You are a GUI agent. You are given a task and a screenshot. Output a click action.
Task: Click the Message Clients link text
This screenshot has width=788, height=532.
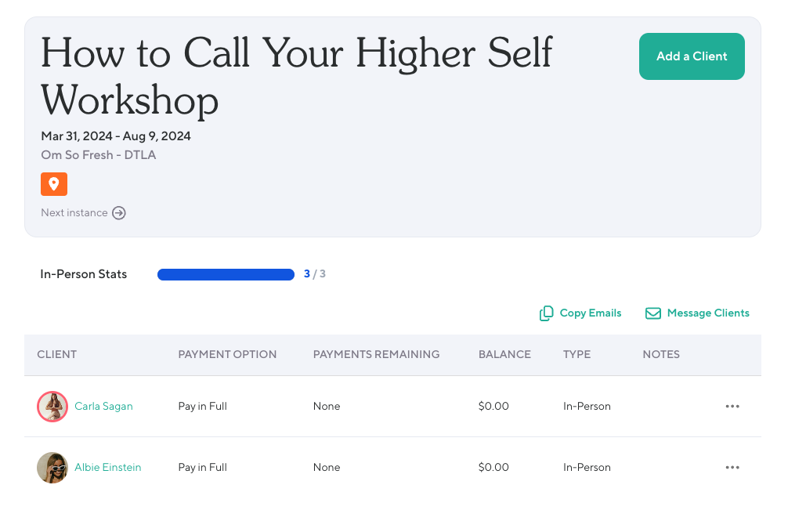(x=708, y=313)
